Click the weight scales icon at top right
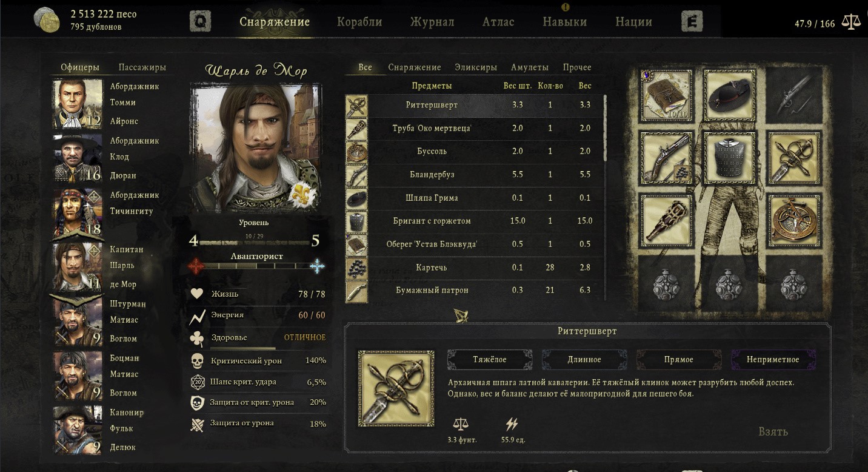 [852, 23]
